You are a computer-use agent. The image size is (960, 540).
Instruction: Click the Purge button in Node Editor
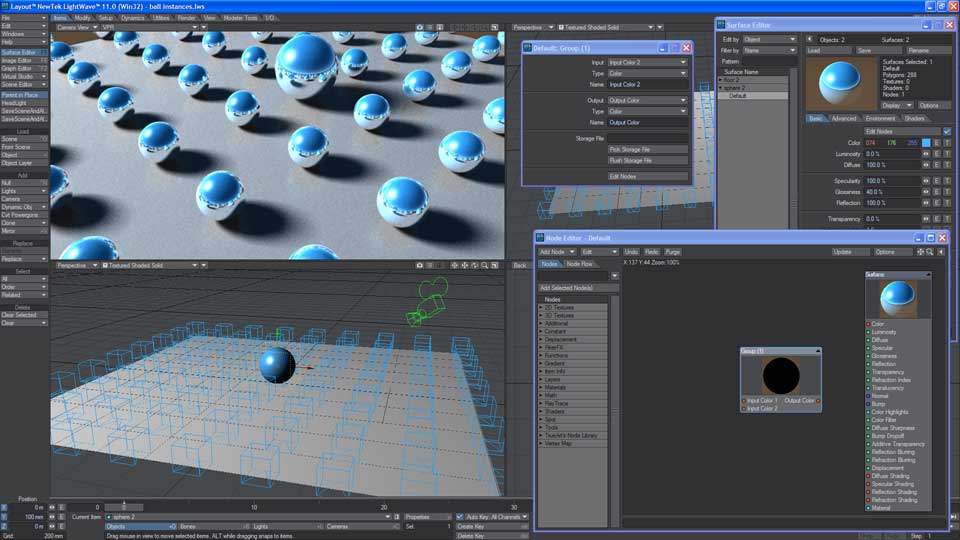click(x=673, y=252)
